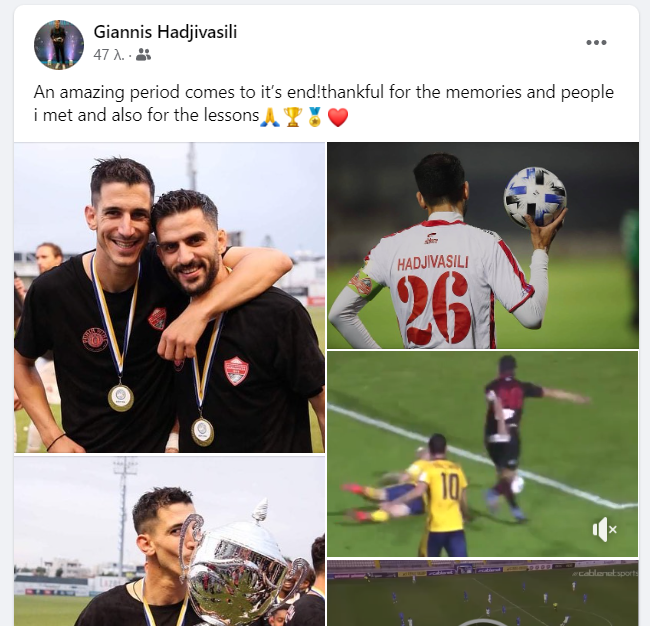Open the cablenet sports stadium video
This screenshot has height=626, width=650.
(x=483, y=593)
